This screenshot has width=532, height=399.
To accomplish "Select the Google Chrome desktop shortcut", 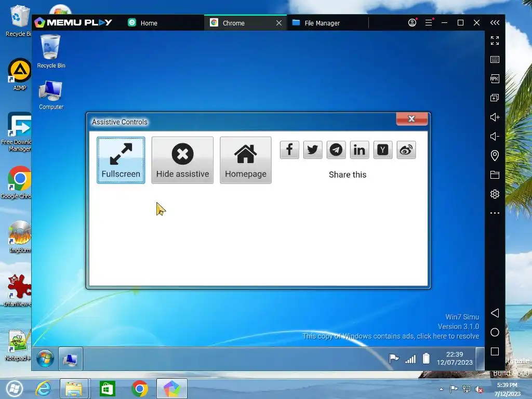I will (17, 182).
